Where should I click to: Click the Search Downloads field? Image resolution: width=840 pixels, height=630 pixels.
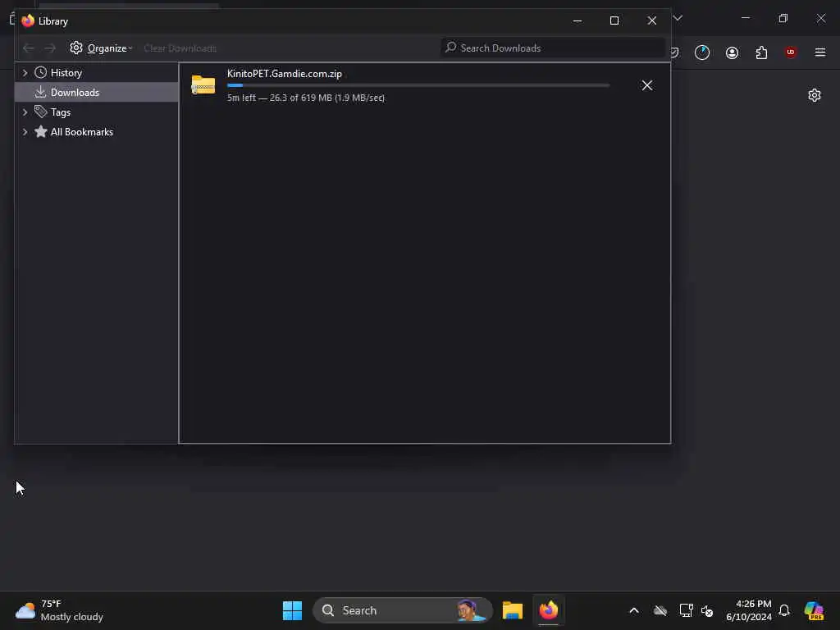tap(553, 48)
